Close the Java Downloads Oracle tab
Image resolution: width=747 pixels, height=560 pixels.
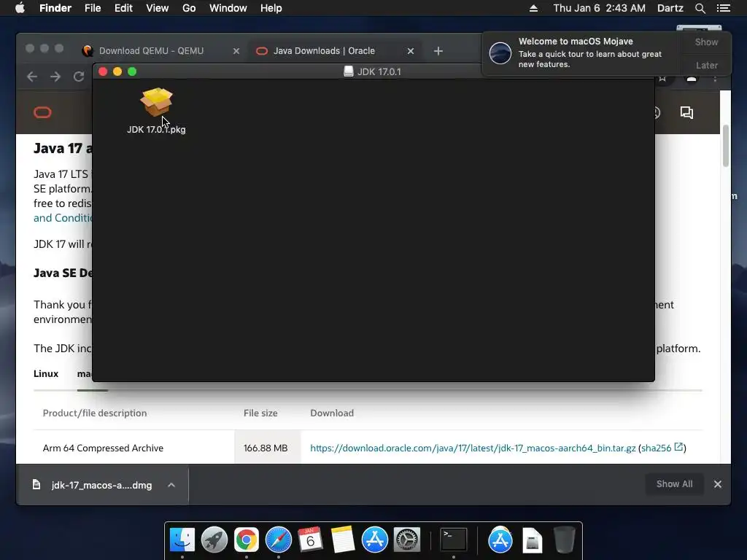point(411,51)
